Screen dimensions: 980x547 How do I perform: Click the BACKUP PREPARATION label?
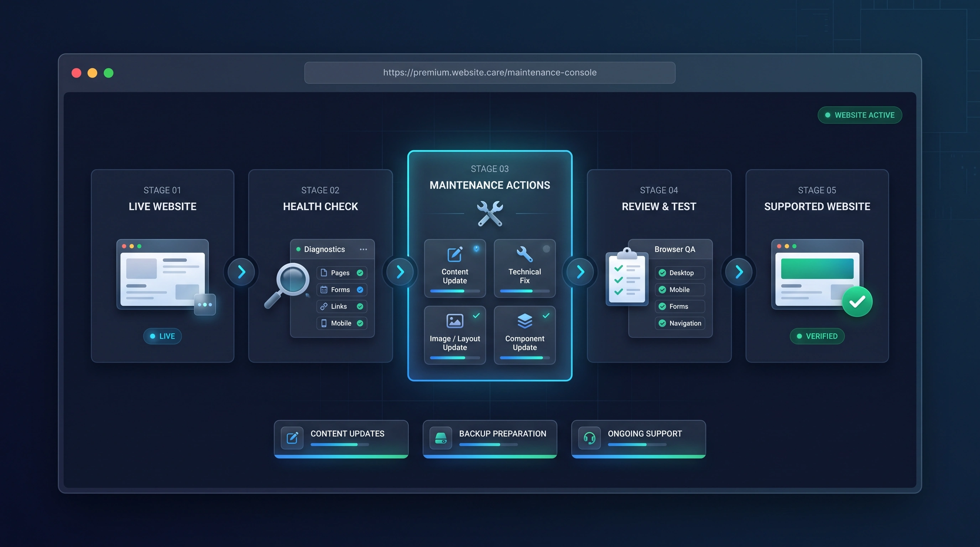502,434
